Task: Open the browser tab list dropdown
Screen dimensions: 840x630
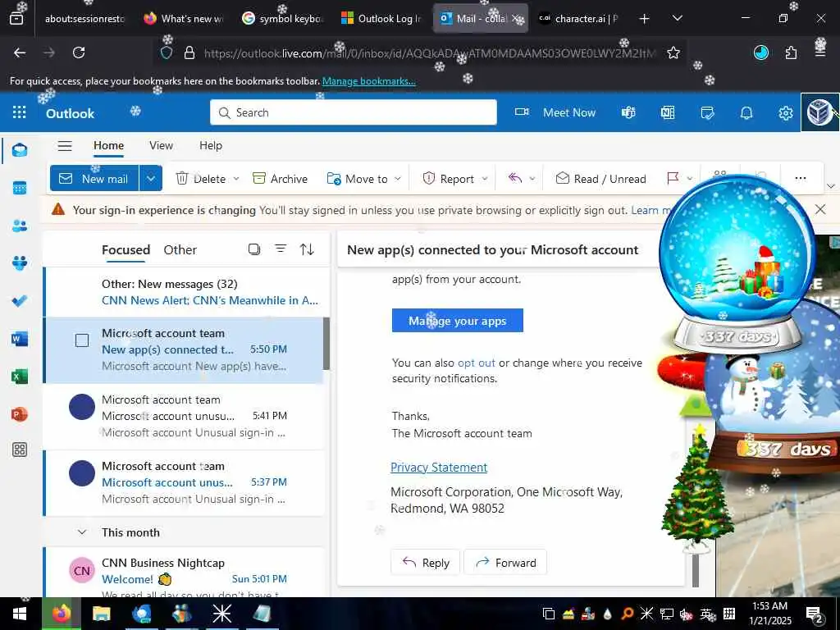Action: point(677,18)
